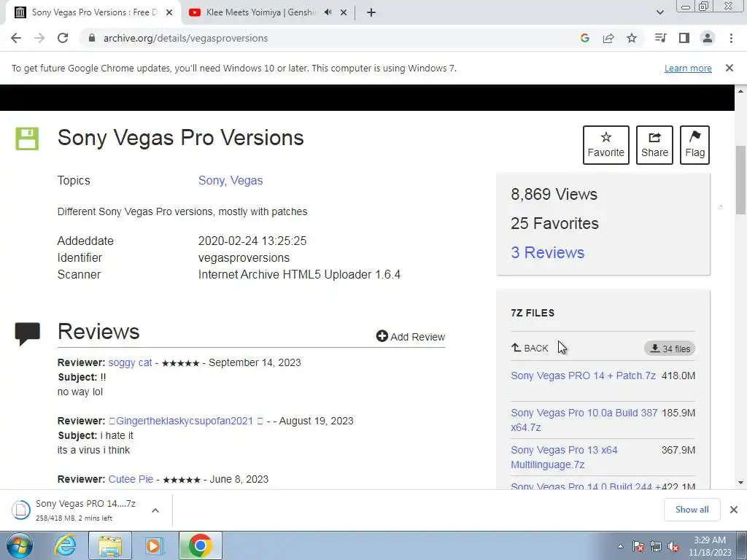The image size is (747, 560).
Task: Open Windows Media Player from the taskbar
Action: (x=154, y=545)
